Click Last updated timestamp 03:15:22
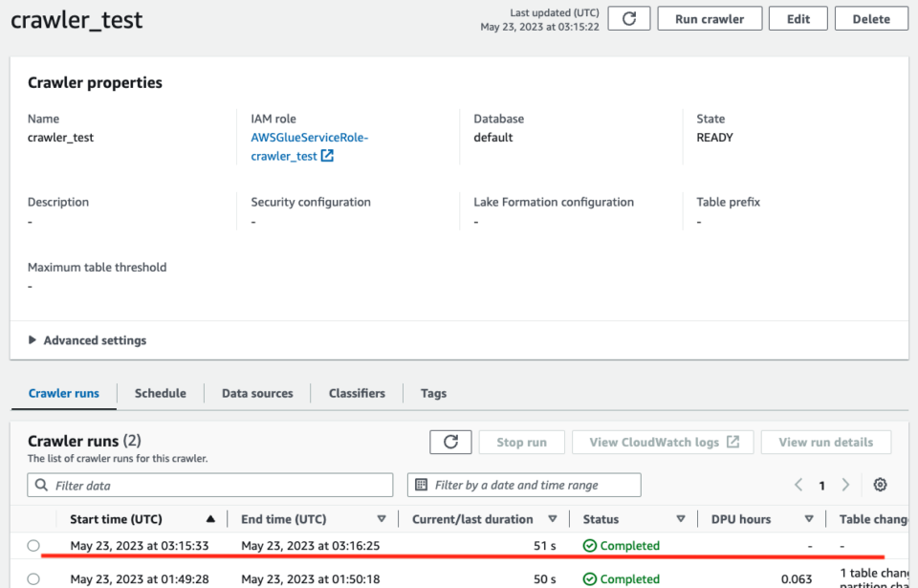Viewport: 918px width, 588px height. coord(539,27)
